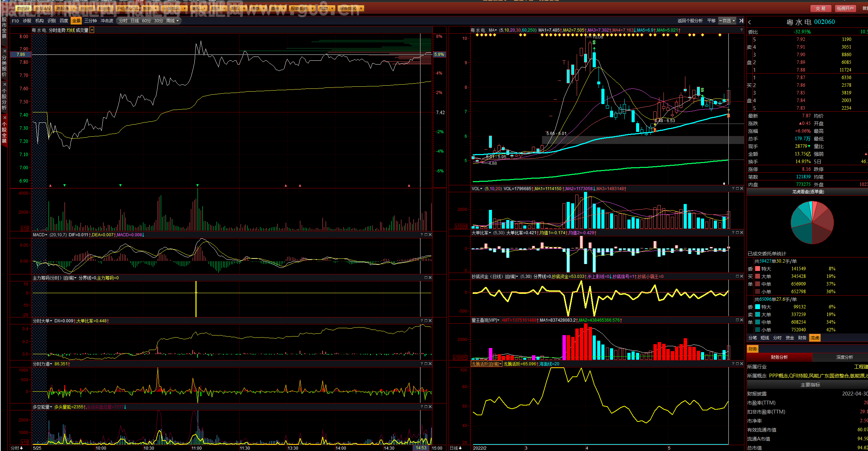Select the 财务分析 tab

(x=779, y=357)
